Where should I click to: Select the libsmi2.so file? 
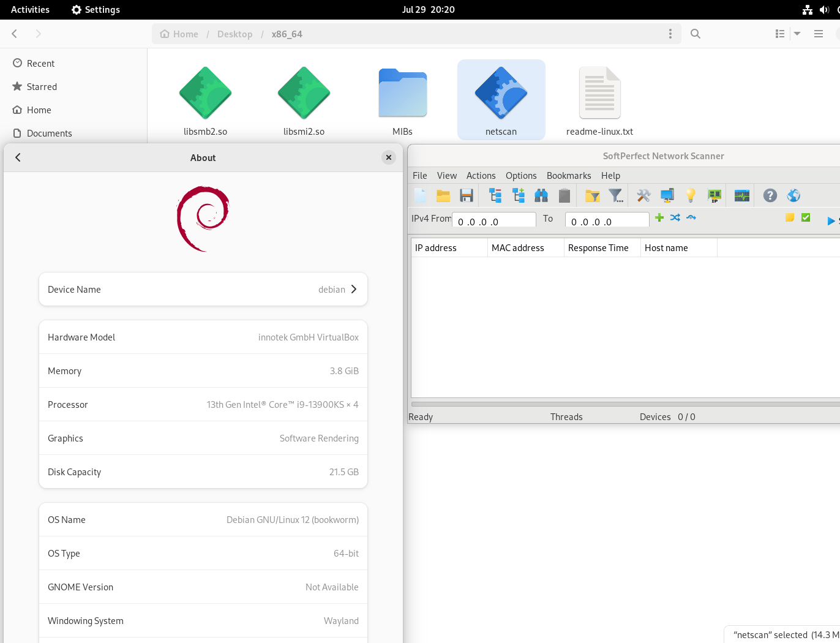304,100
